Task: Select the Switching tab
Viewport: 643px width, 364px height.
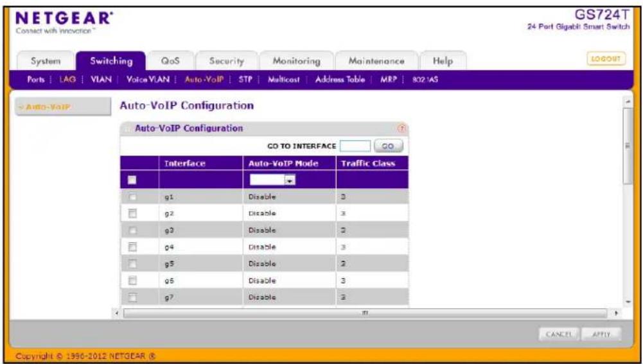Action: 111,60
